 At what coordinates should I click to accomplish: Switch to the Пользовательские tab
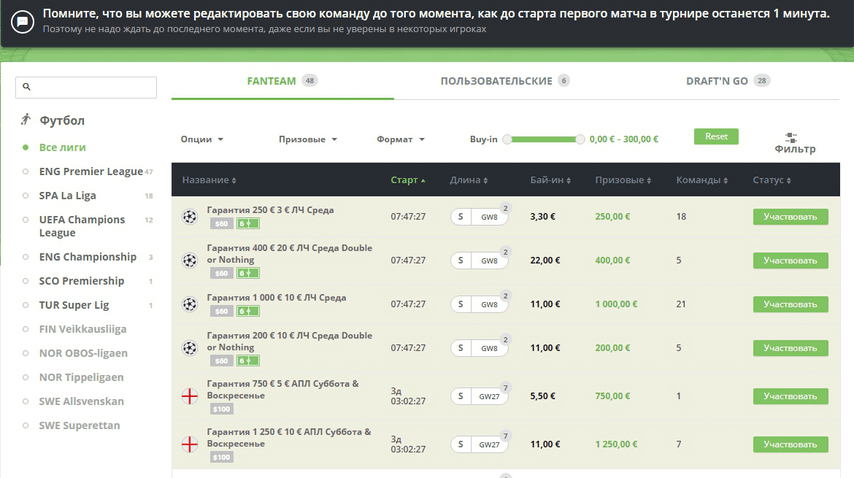pos(496,81)
